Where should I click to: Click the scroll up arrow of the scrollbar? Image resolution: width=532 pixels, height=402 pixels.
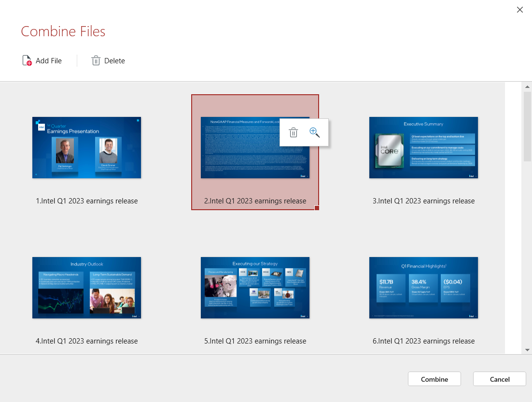(527, 87)
